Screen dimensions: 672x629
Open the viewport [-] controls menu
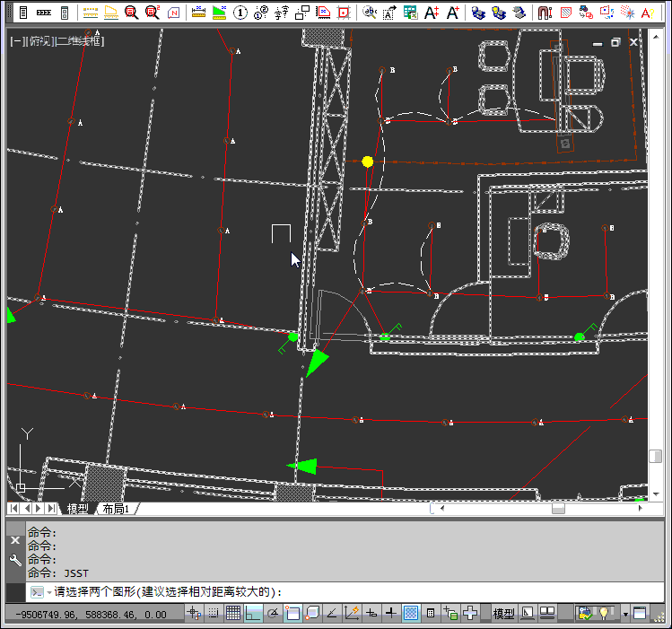[x=16, y=41]
